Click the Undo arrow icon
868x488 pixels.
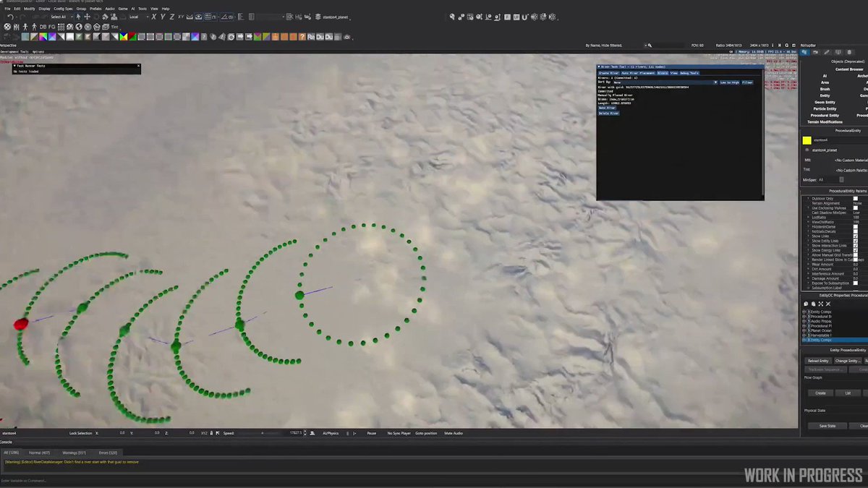pyautogui.click(x=11, y=17)
